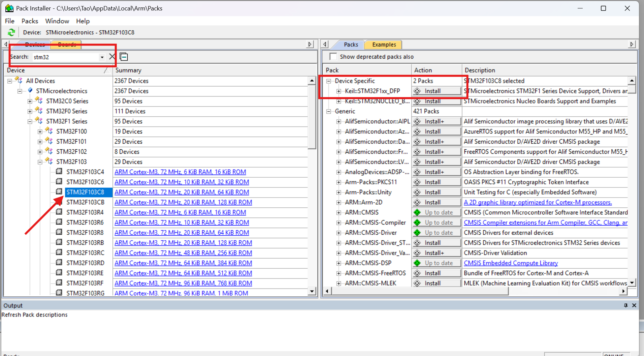Expand the STM32F101 node
This screenshot has height=356, width=644.
point(40,142)
